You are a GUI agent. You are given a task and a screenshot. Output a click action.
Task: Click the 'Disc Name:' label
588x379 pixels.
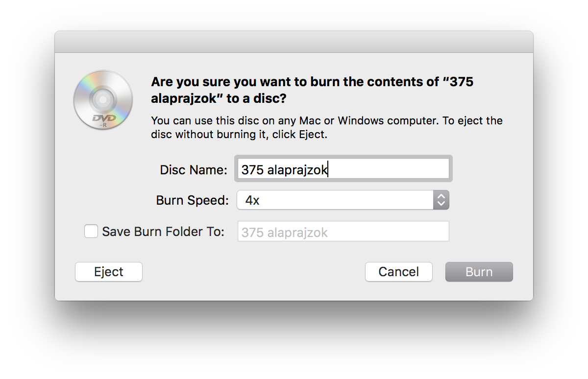[194, 170]
